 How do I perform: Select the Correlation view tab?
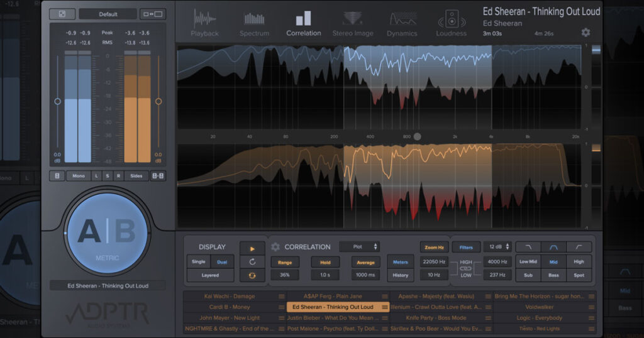[304, 24]
